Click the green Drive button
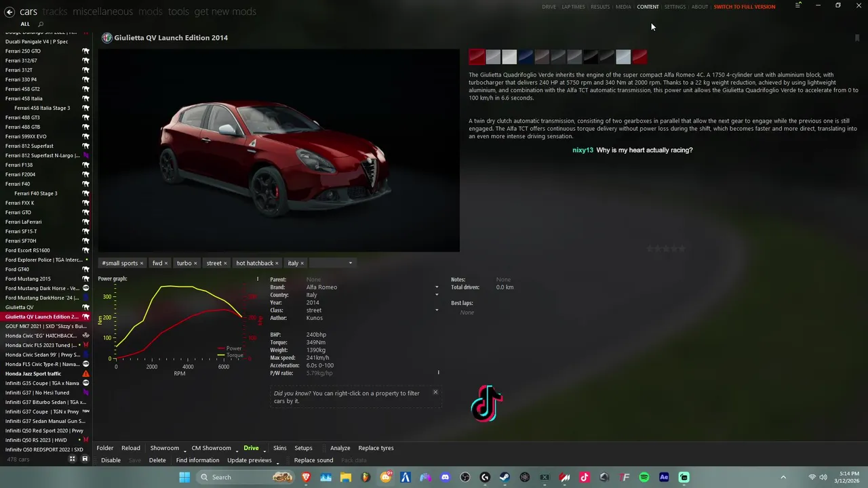Screen dimensions: 868x488 [x=251, y=448]
